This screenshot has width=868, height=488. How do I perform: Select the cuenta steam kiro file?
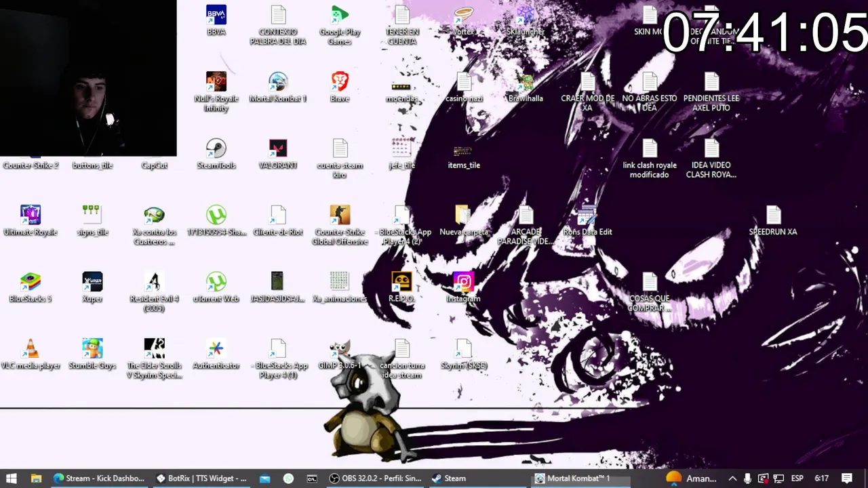pyautogui.click(x=340, y=159)
